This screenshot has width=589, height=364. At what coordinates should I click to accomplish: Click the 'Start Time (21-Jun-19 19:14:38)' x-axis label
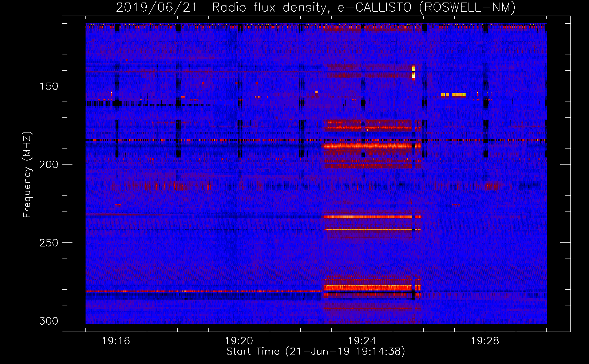[316, 352]
